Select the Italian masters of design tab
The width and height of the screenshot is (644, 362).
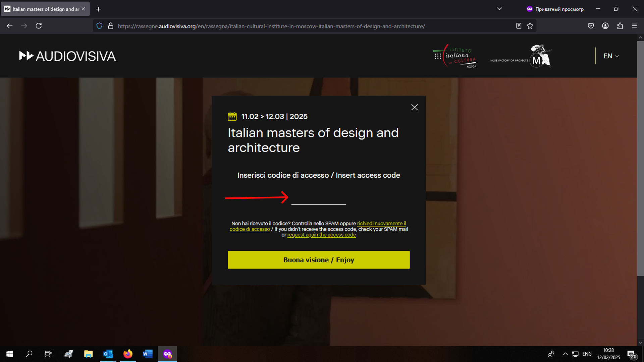pyautogui.click(x=44, y=9)
